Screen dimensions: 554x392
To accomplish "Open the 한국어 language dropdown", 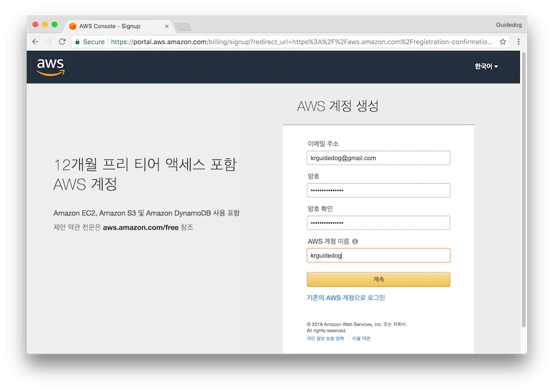I will pos(486,66).
